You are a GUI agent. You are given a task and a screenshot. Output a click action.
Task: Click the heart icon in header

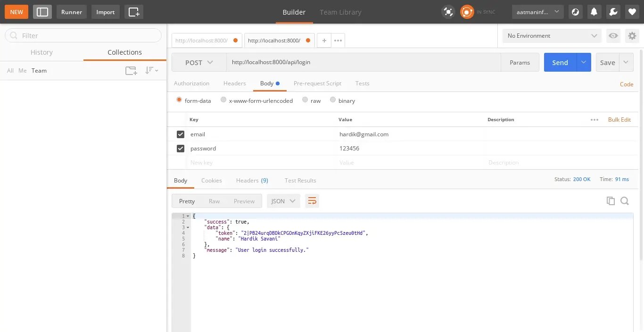(x=632, y=12)
